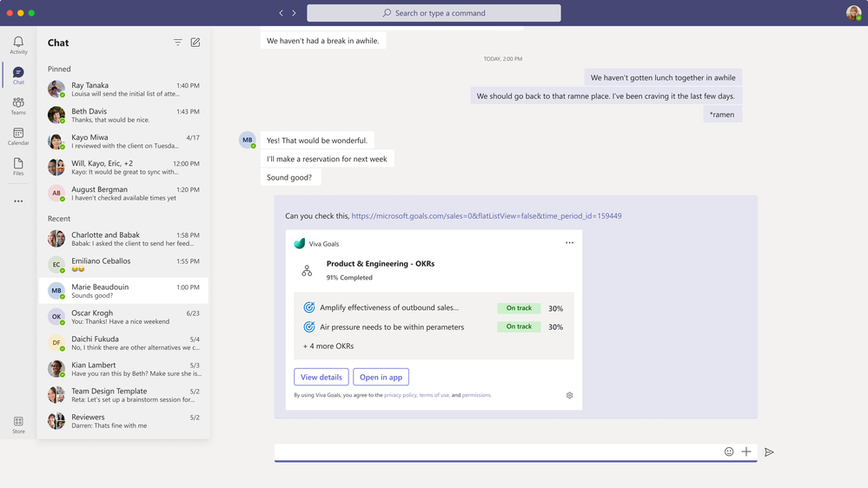This screenshot has width=868, height=488.
Task: Open Ray Tanaka chat
Action: tap(123, 89)
